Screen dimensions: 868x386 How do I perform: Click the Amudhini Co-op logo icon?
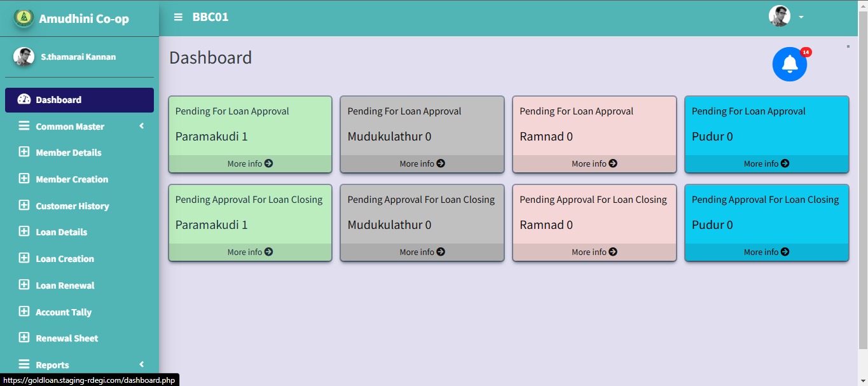24,18
